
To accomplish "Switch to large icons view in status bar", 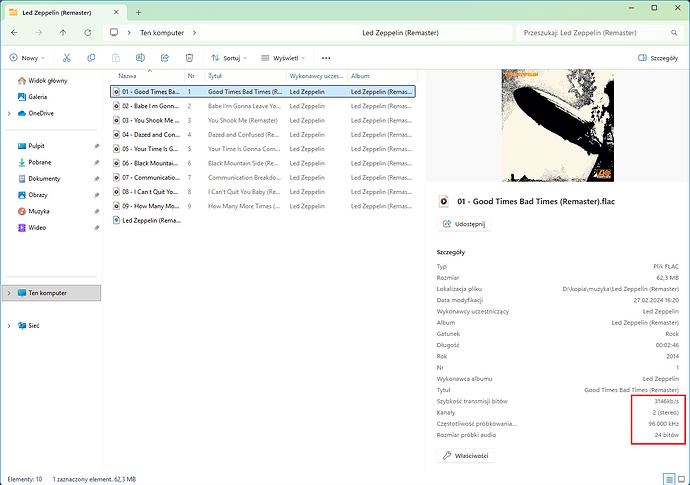I will pyautogui.click(x=681, y=479).
